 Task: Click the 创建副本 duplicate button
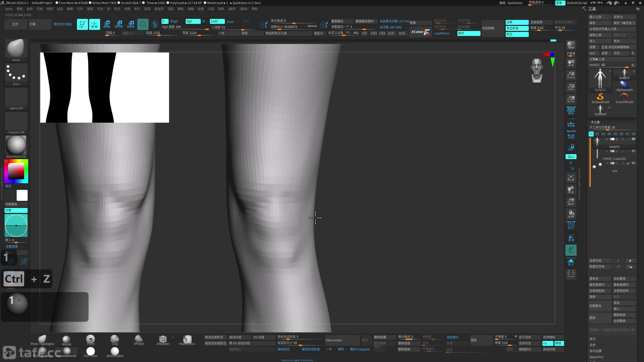(x=600, y=306)
